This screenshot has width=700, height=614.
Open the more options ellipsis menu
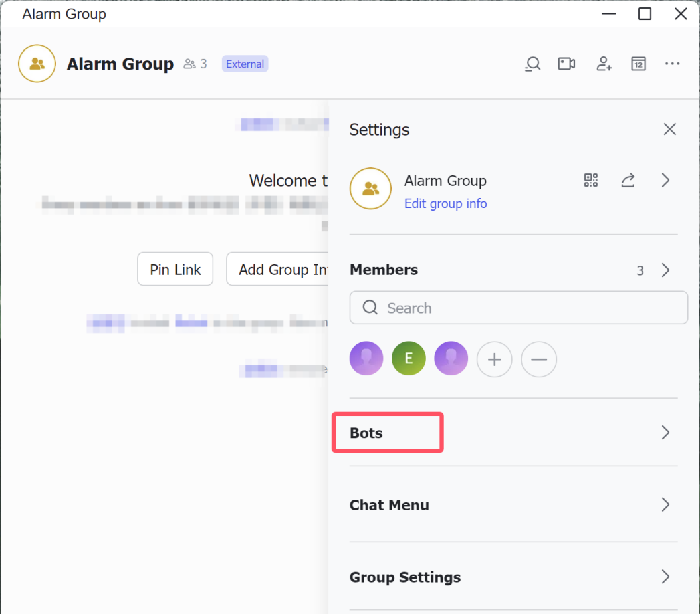tap(672, 64)
